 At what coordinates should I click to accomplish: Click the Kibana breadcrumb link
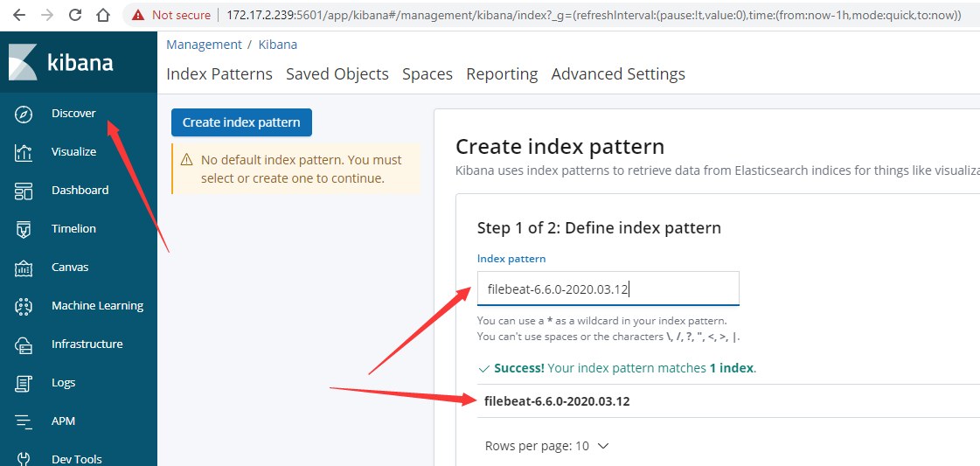(278, 45)
